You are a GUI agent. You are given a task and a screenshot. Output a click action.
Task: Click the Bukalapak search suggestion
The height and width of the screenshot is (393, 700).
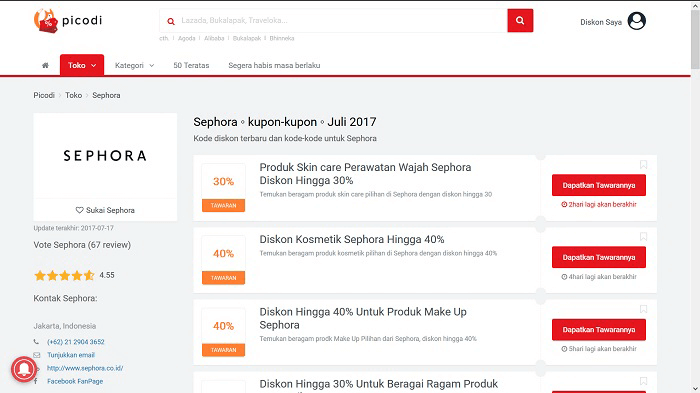click(x=247, y=38)
